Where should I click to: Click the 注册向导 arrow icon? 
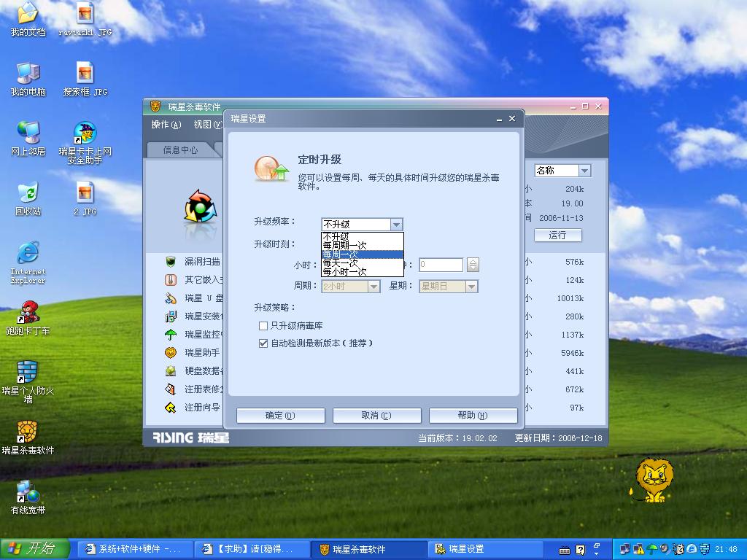[x=171, y=408]
